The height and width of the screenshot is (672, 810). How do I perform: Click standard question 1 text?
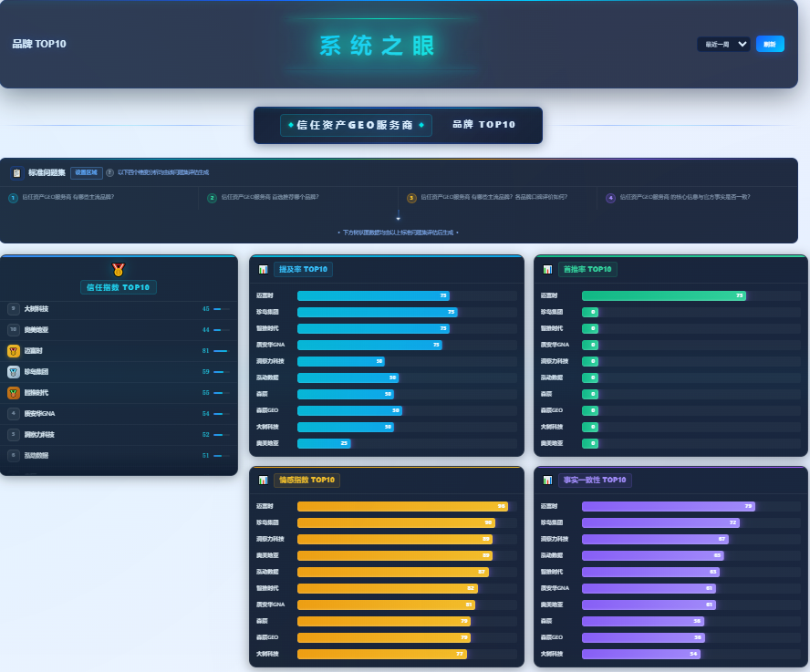pyautogui.click(x=68, y=197)
